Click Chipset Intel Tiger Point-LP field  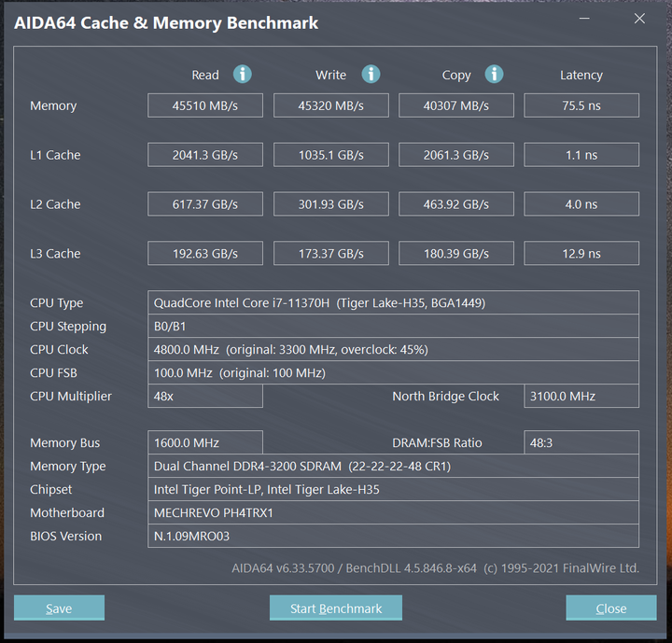393,489
